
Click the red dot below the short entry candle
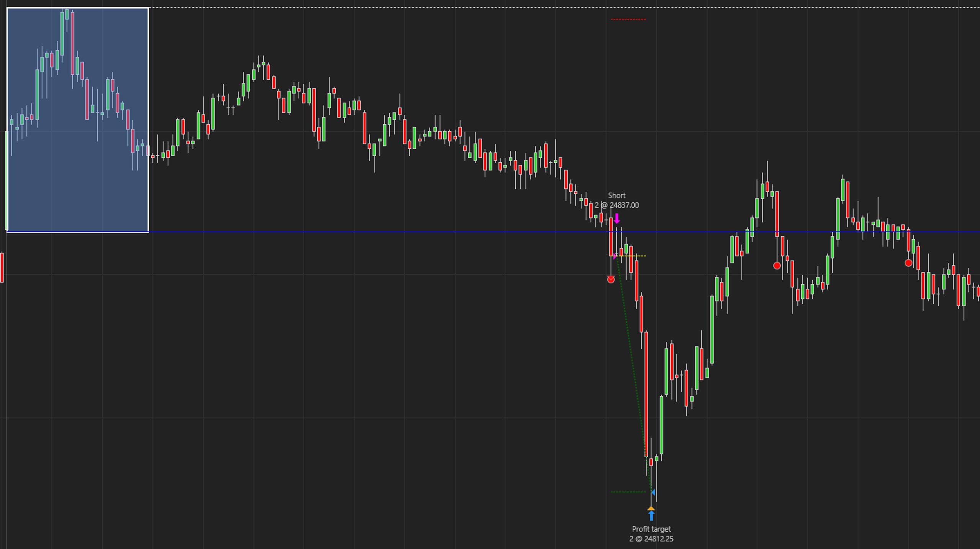[x=611, y=279]
